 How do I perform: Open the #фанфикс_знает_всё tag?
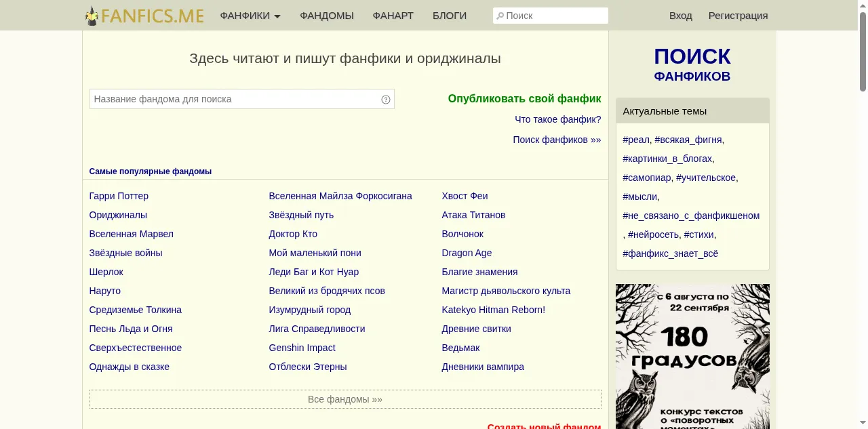pos(670,253)
